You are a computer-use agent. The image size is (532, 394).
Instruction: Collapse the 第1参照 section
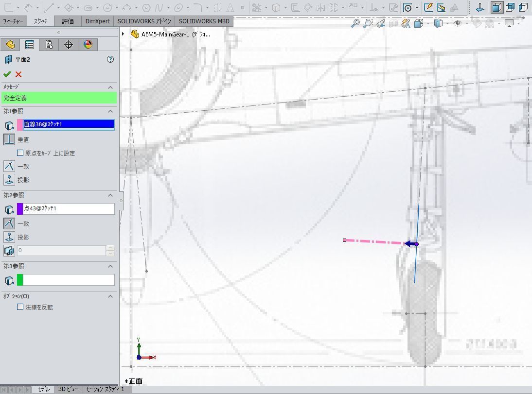coord(110,111)
